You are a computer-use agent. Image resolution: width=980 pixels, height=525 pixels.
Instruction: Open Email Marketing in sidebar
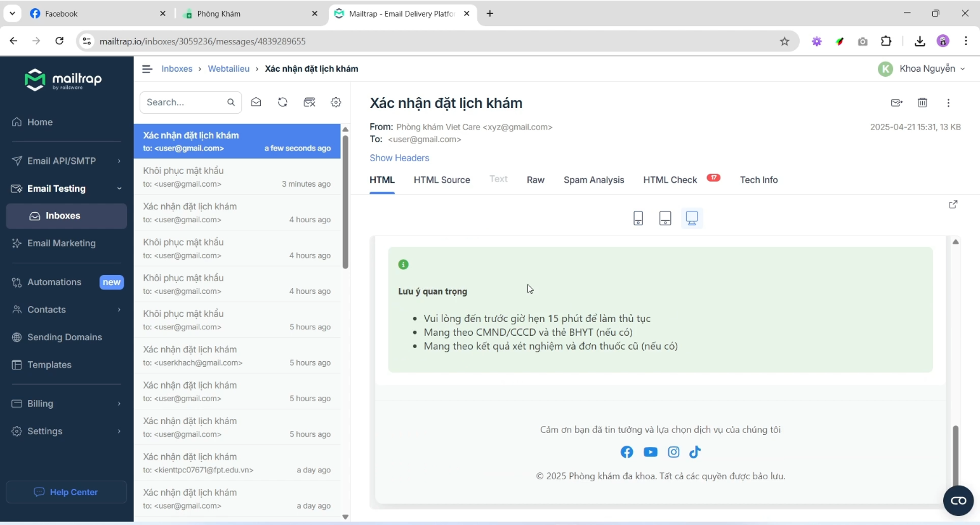point(67,243)
